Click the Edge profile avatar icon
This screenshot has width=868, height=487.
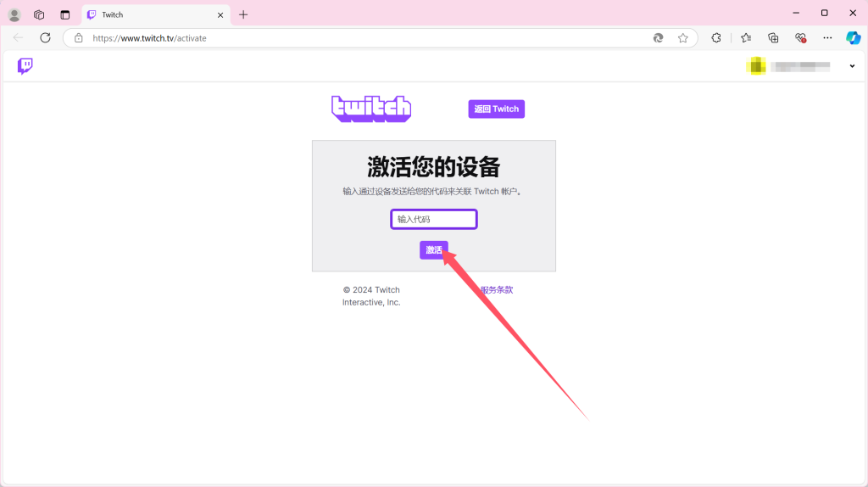(14, 15)
